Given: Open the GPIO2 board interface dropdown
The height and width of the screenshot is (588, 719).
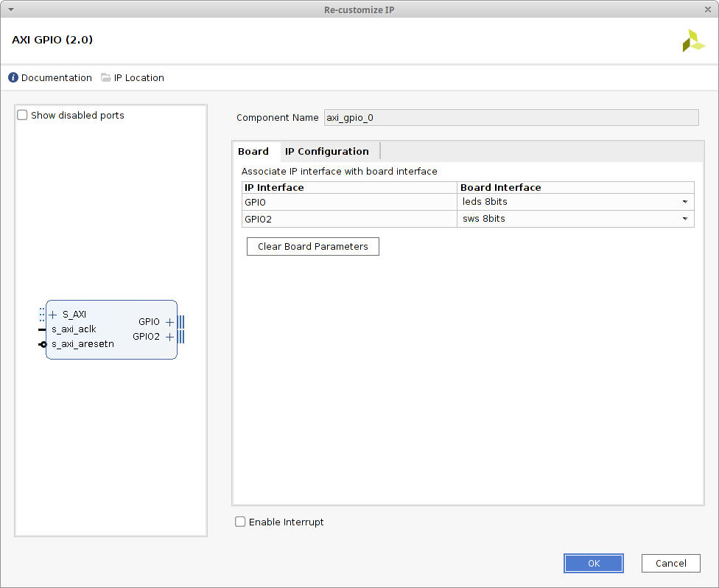Looking at the screenshot, I should [x=684, y=219].
